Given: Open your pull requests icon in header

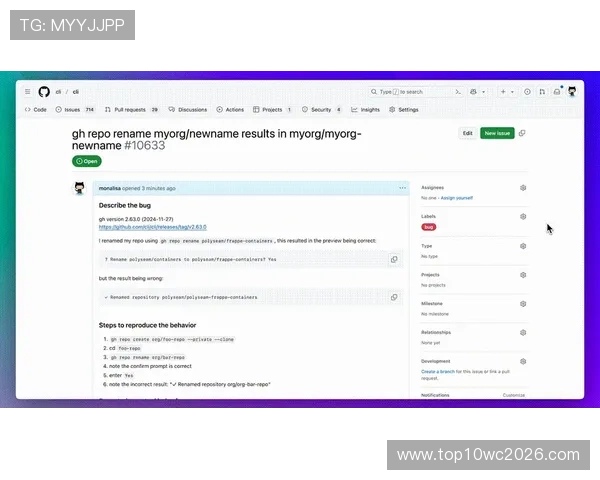Looking at the screenshot, I should pyautogui.click(x=542, y=92).
